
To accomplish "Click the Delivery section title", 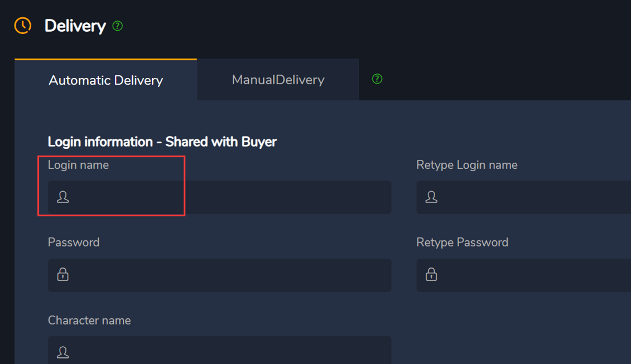I will 75,26.
